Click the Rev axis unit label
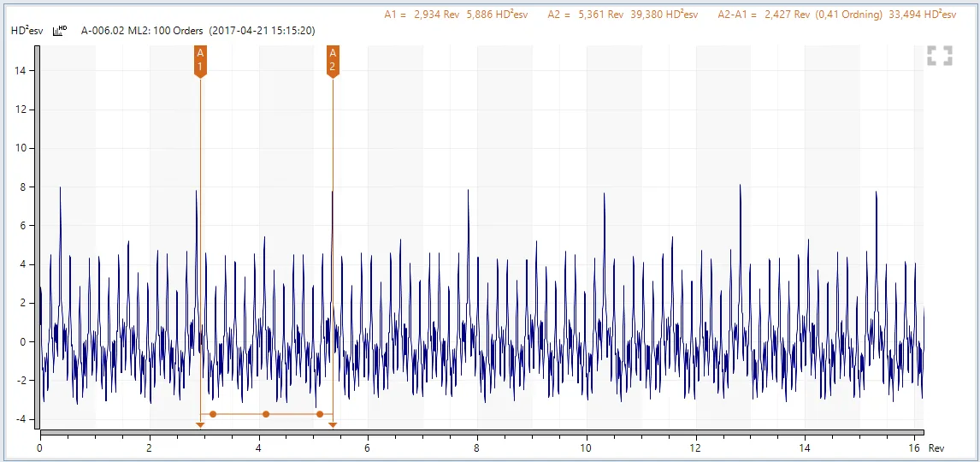Viewport: 980px width, 462px height. [936, 448]
